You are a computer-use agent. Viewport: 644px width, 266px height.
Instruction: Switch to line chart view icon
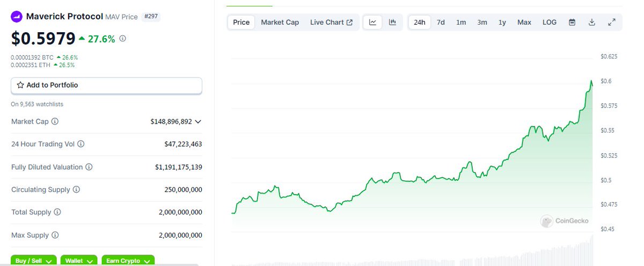pos(373,22)
